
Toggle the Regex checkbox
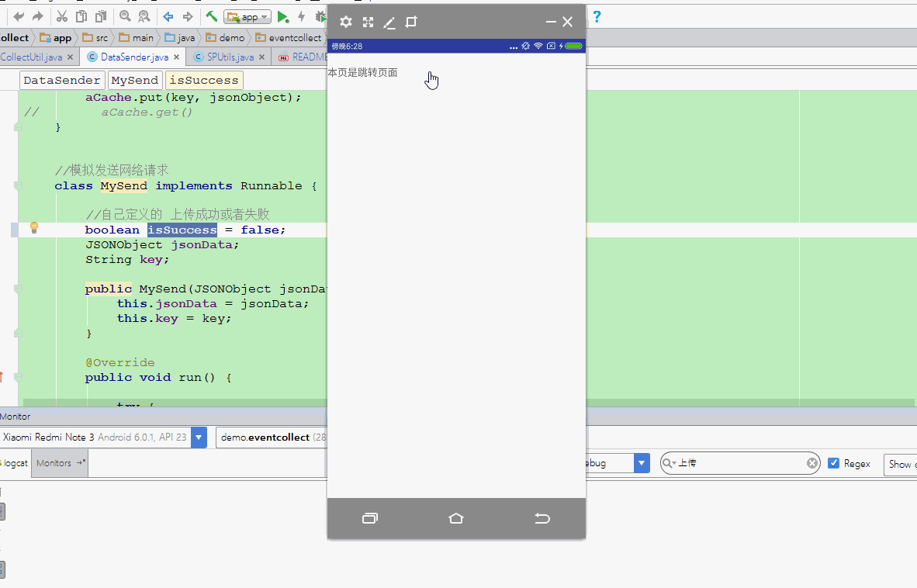834,463
